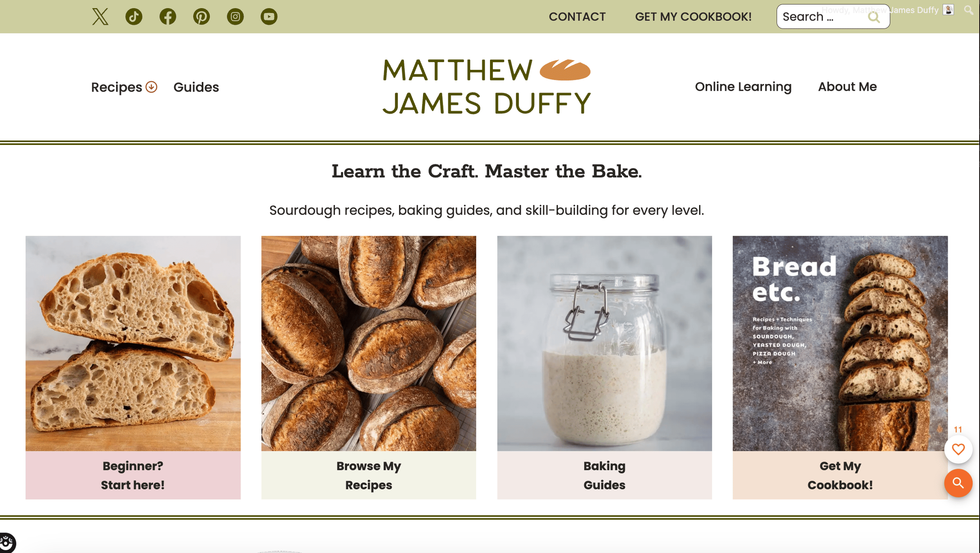
Task: Toggle the heart favorite button
Action: tap(958, 449)
